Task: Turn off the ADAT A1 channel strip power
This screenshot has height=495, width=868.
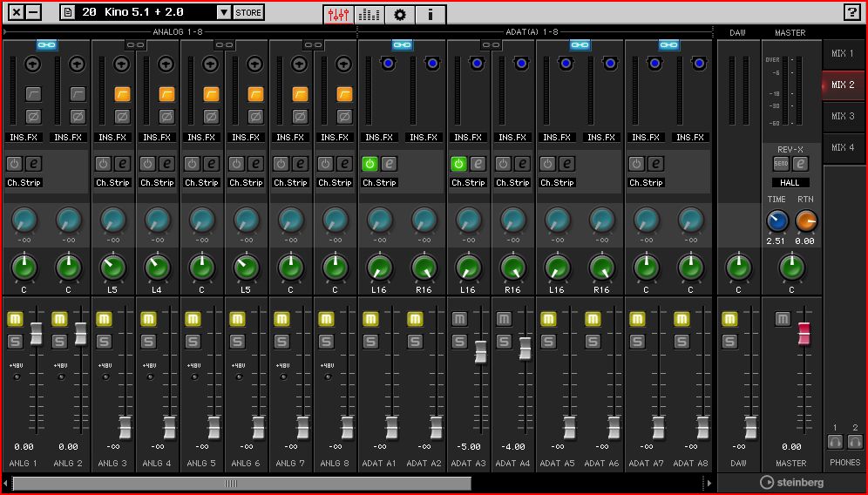Action: (370, 163)
